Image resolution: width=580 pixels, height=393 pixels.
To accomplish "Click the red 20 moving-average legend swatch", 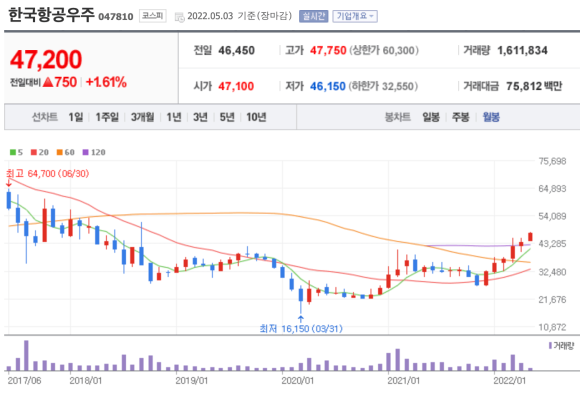I will [34, 152].
